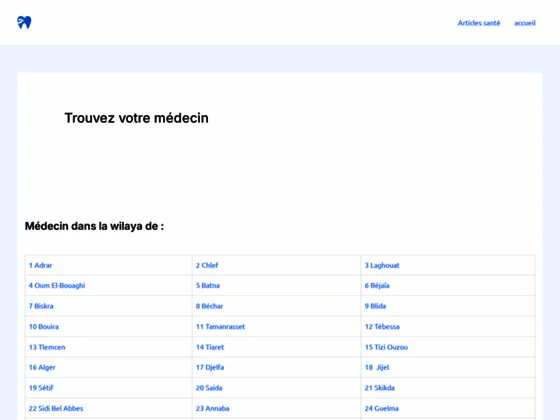Choose 21 Skikda link
Viewport: 560px width, 420px height.
point(380,388)
